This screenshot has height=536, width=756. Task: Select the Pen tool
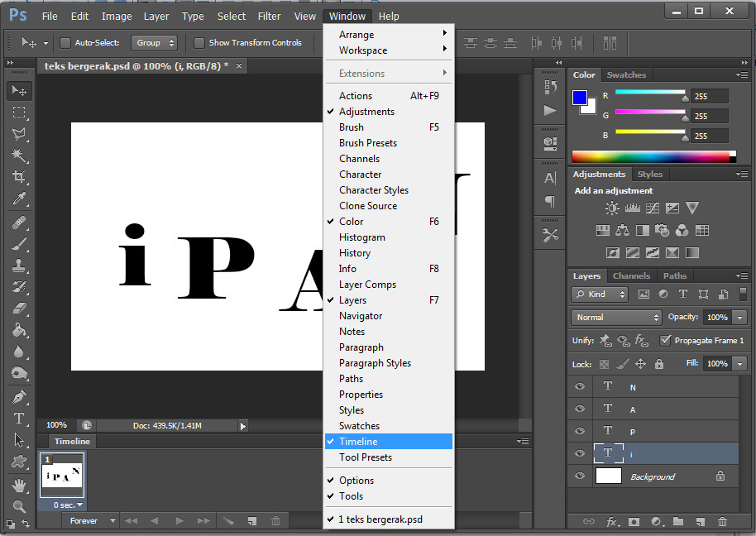(19, 397)
